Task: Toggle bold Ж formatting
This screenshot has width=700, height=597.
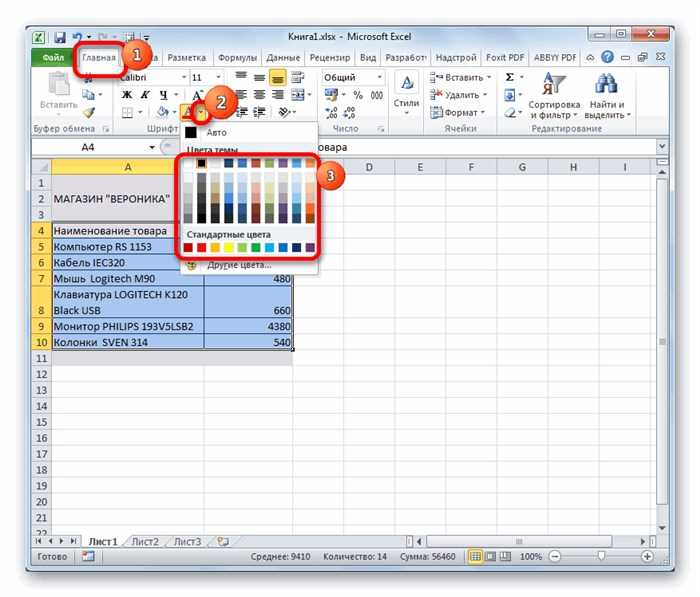Action: (x=127, y=95)
